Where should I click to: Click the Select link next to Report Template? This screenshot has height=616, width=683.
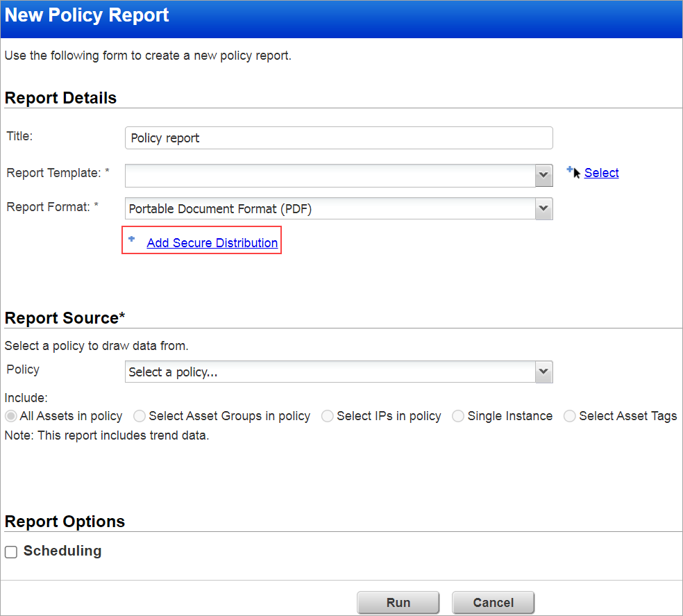[x=601, y=172]
